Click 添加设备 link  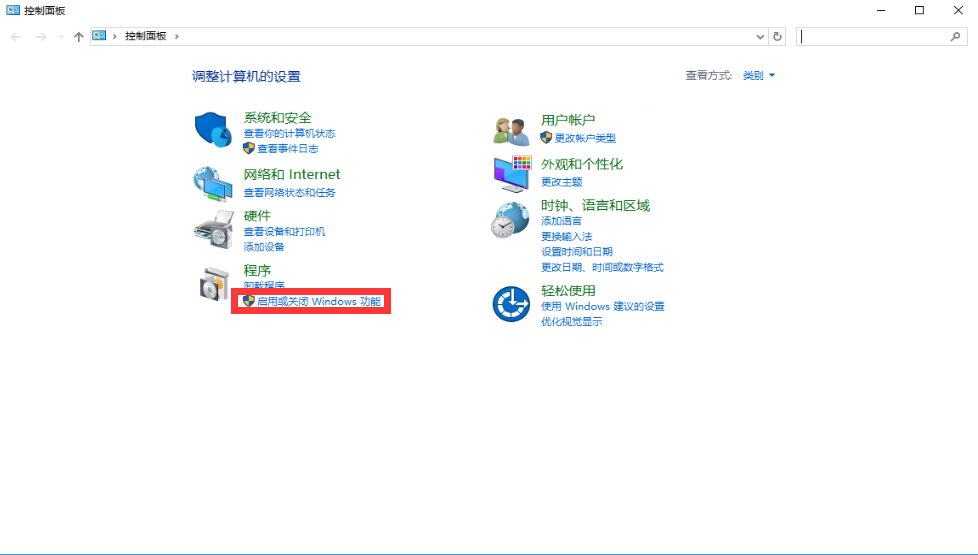(x=264, y=247)
